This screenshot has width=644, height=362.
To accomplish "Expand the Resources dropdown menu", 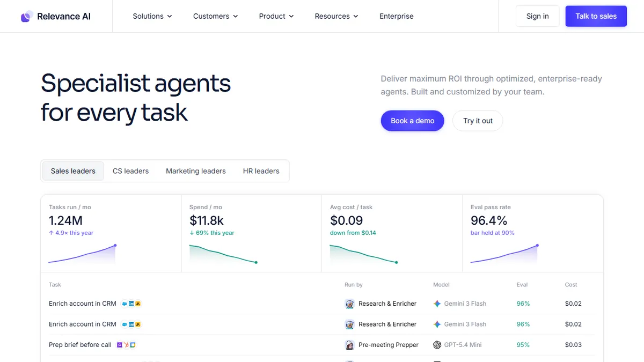I will pyautogui.click(x=336, y=16).
